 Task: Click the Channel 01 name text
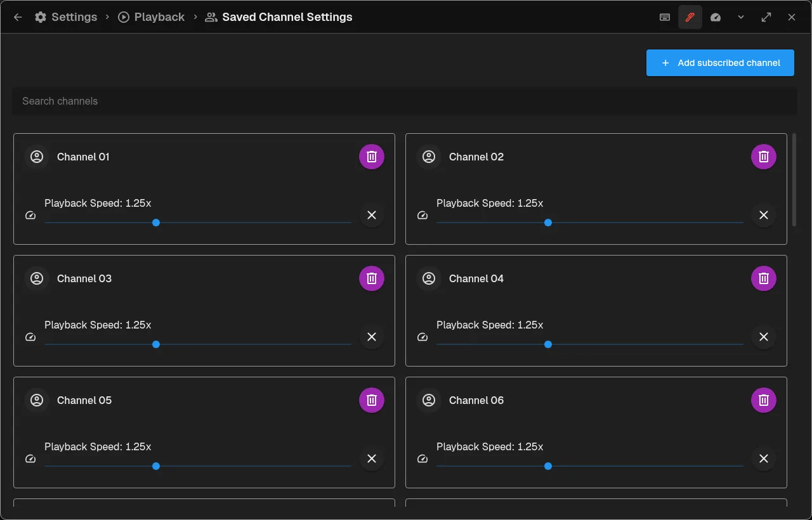[83, 157]
